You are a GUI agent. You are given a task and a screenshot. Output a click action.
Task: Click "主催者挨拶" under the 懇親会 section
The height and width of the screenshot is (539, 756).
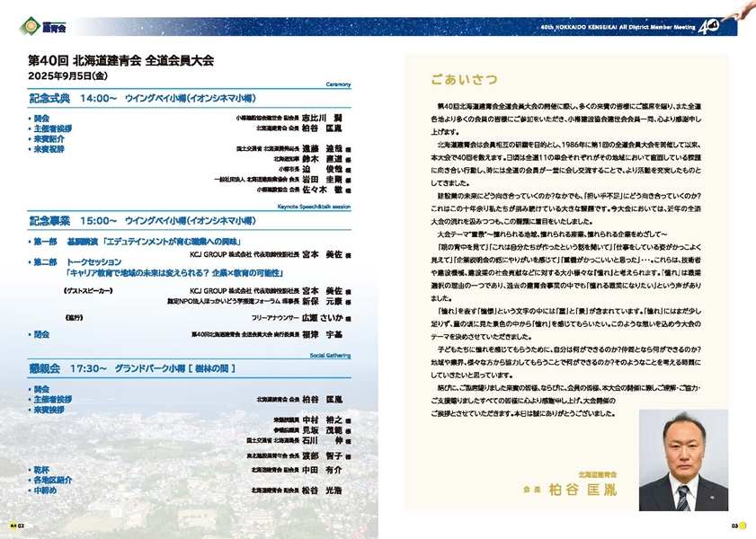[x=52, y=400]
